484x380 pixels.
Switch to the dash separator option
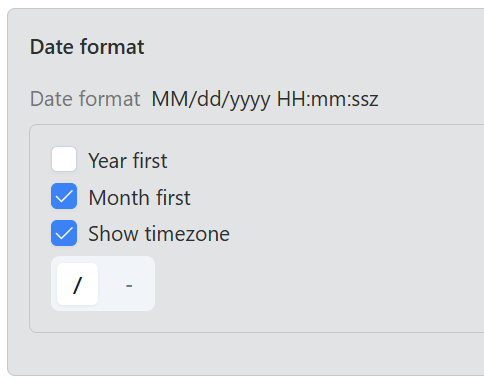[x=129, y=284]
